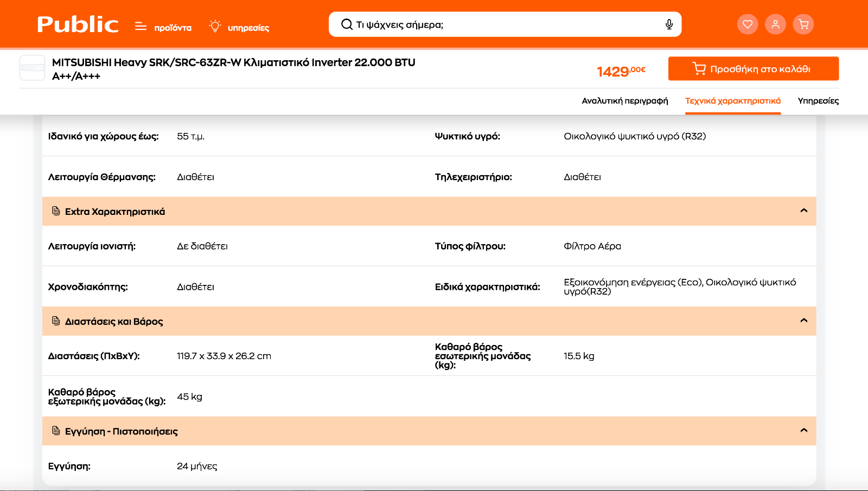Click the 'Εγγύηση:' label
868x491 pixels.
click(x=69, y=466)
